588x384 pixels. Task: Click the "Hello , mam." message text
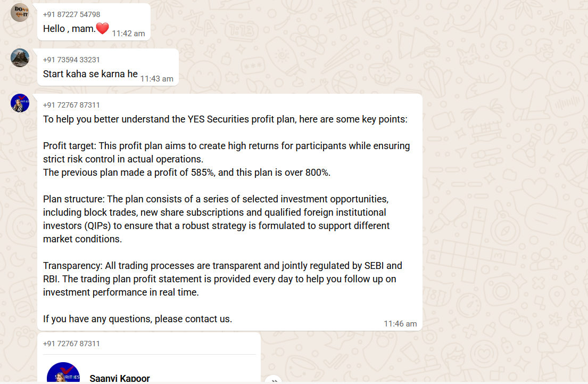(69, 29)
